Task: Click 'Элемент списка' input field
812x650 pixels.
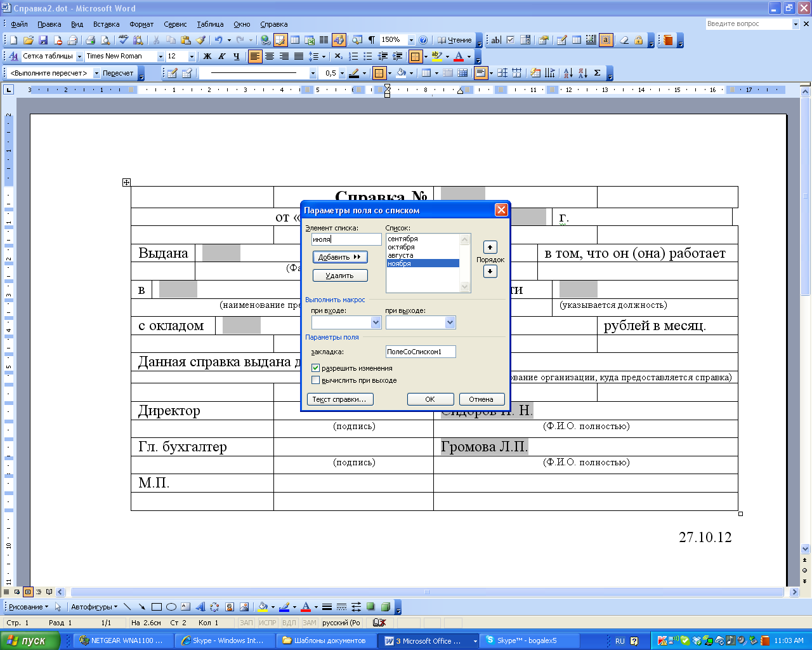Action: coord(346,239)
